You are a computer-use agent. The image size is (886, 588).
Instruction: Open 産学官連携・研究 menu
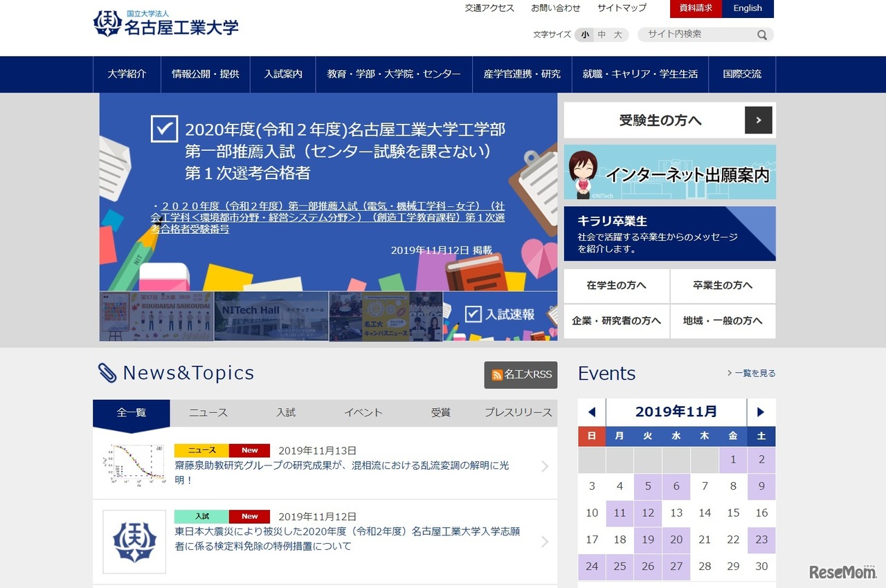pos(522,74)
